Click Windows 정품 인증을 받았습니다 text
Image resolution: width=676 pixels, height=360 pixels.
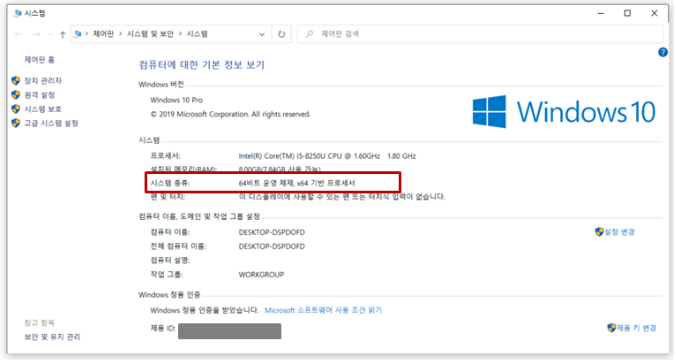[x=204, y=310]
